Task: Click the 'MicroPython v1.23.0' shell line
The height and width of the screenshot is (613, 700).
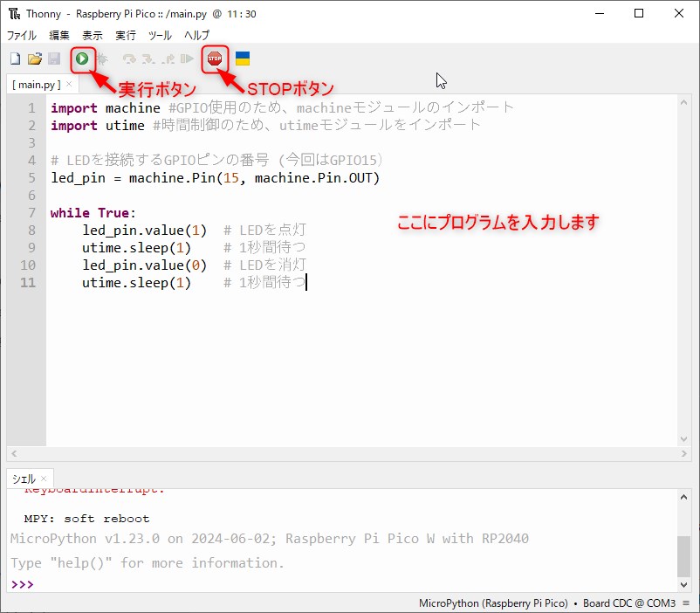Action: (269, 539)
